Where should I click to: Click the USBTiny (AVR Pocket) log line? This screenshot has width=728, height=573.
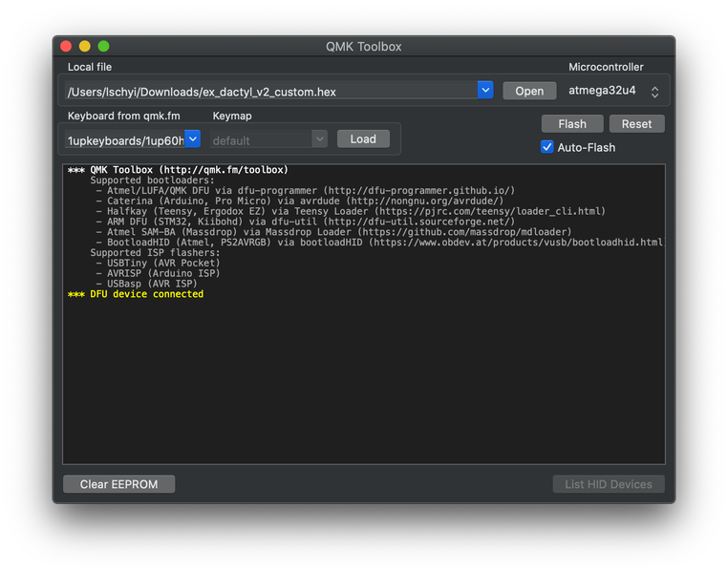click(158, 263)
